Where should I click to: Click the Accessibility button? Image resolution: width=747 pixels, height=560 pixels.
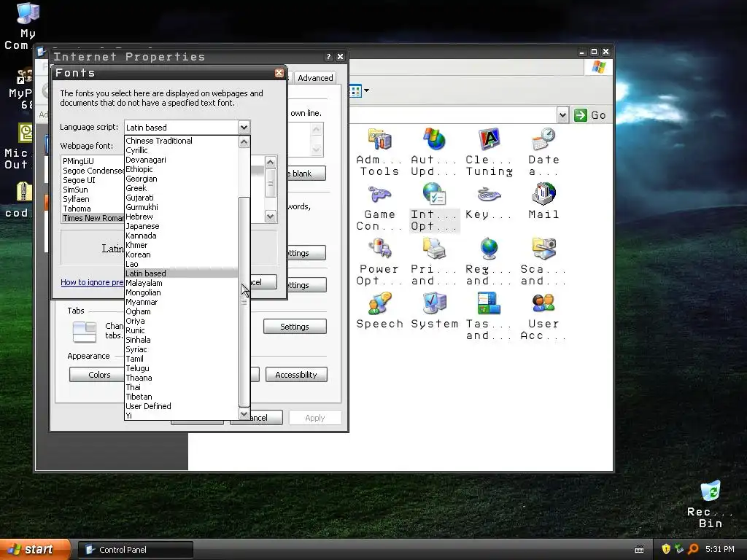pos(296,375)
